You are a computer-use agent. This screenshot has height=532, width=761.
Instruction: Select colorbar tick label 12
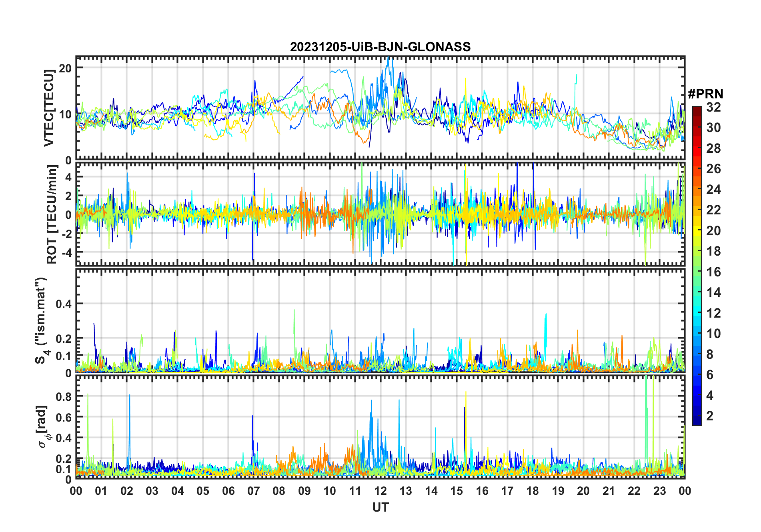[x=713, y=313]
